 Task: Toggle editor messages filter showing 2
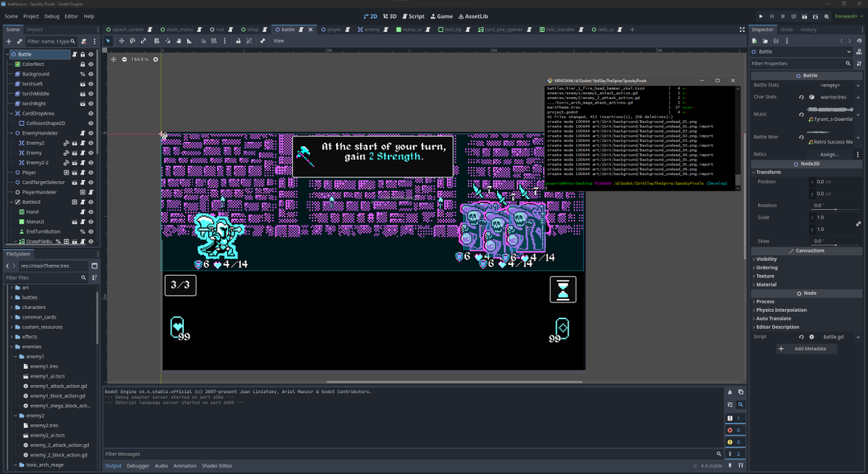click(x=734, y=454)
